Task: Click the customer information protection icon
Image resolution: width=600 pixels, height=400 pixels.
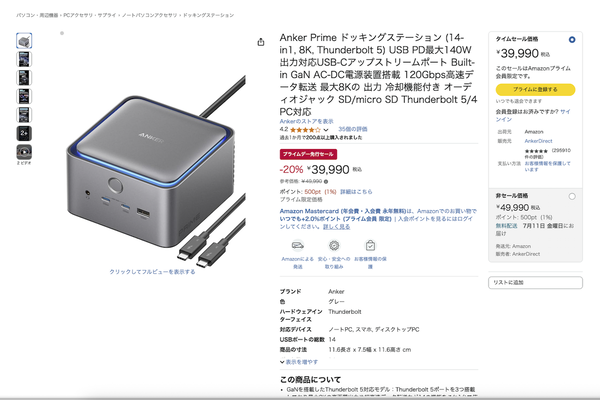Action: (370, 245)
